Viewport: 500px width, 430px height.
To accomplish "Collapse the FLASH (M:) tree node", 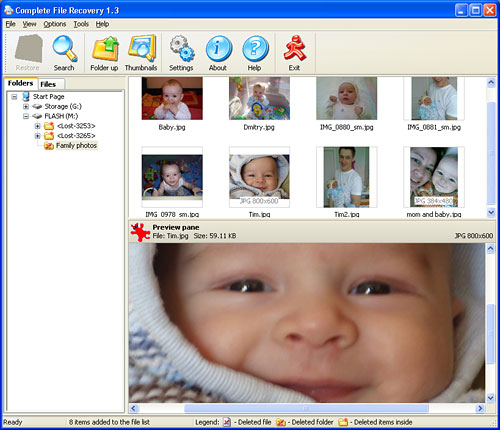I will point(26,116).
